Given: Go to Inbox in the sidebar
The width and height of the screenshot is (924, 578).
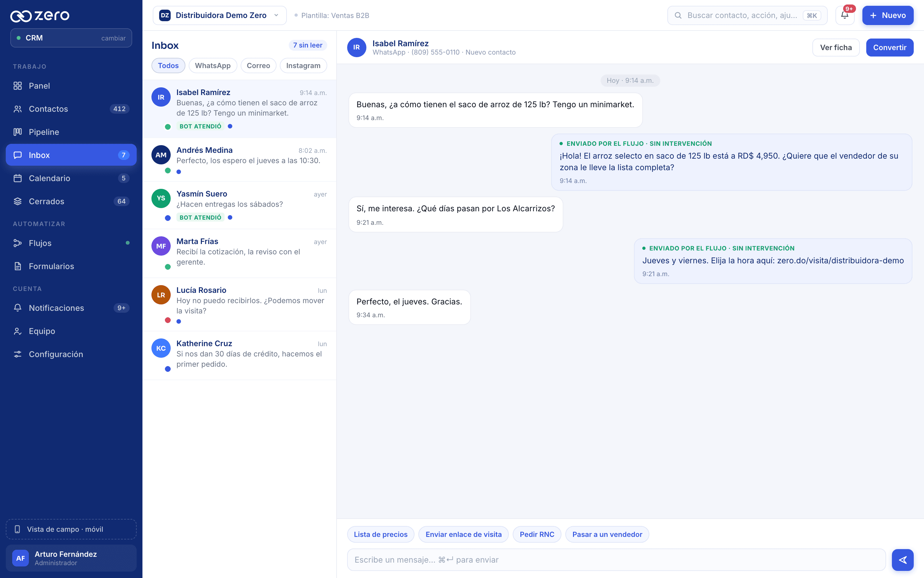Looking at the screenshot, I should (71, 155).
